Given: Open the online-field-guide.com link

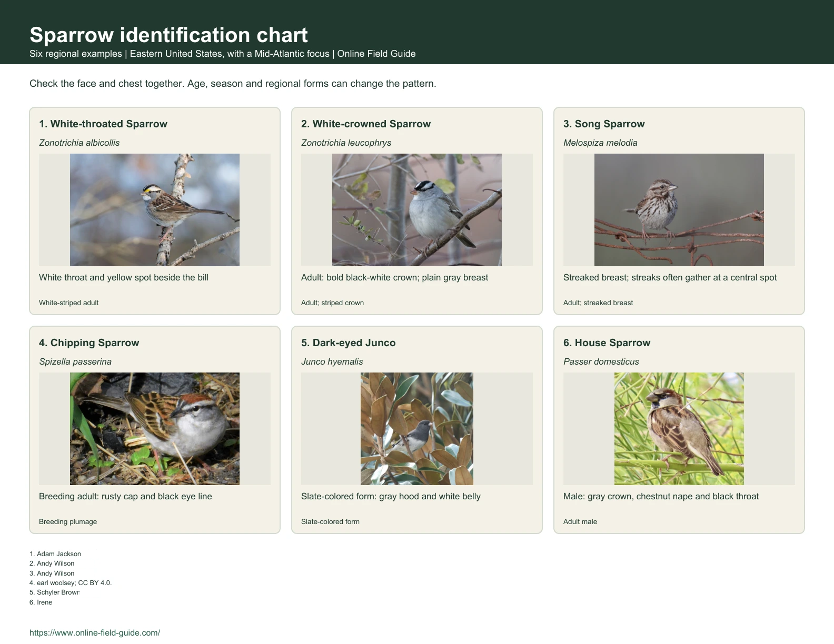Looking at the screenshot, I should [x=95, y=633].
